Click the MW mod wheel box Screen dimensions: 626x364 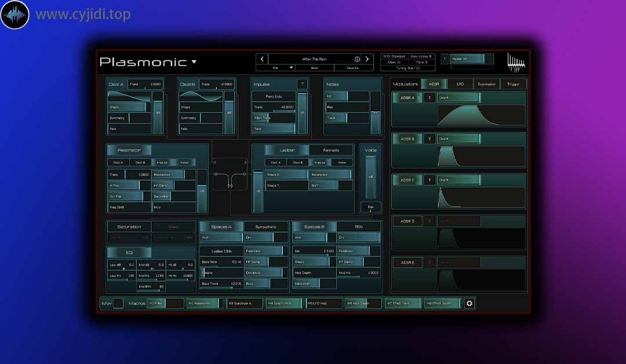(x=119, y=303)
